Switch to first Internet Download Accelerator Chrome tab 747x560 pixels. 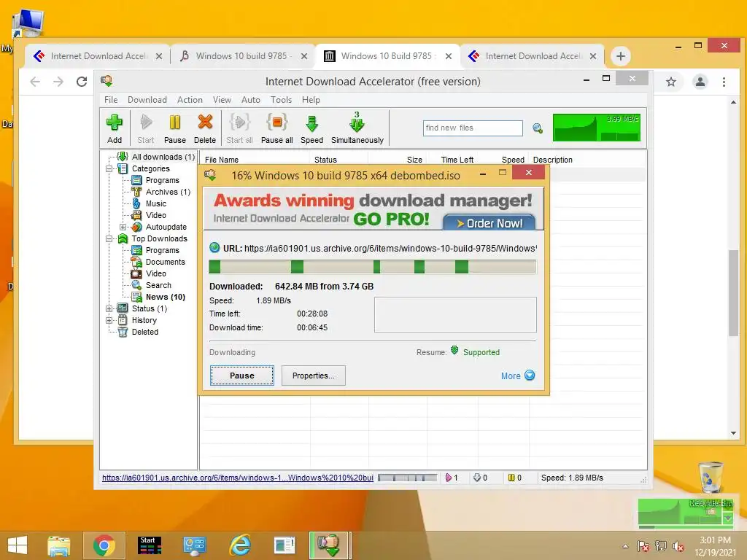click(97, 56)
